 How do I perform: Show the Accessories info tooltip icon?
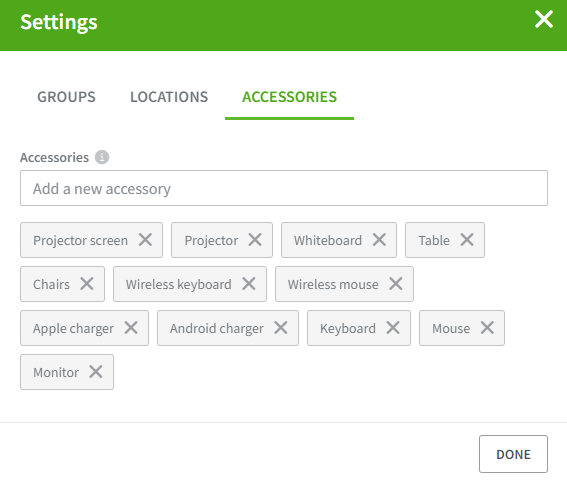(x=102, y=157)
